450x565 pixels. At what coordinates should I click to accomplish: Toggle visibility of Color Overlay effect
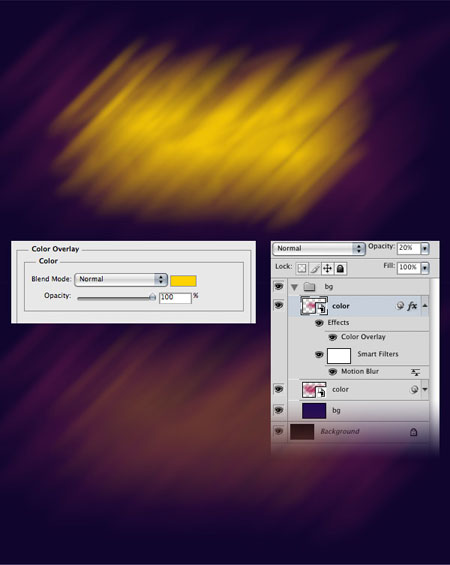(333, 337)
